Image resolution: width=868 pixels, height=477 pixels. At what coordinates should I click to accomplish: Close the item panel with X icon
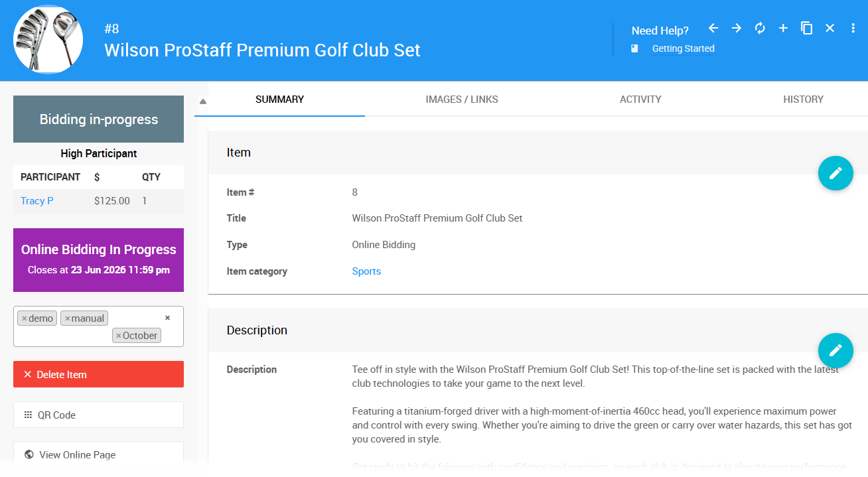coord(830,28)
